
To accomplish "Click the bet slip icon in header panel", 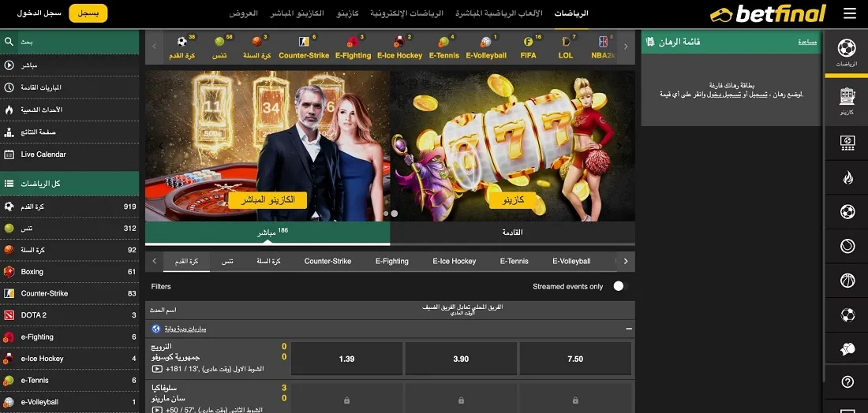I will tap(650, 42).
